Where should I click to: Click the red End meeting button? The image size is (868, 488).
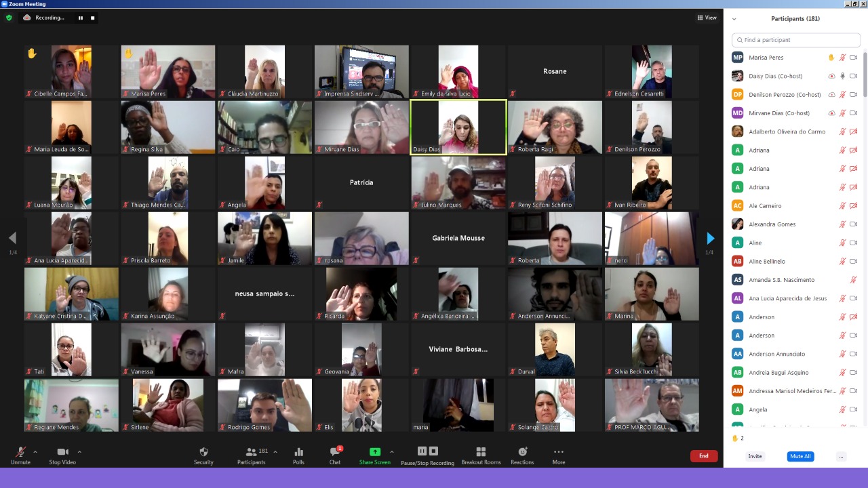[703, 456]
